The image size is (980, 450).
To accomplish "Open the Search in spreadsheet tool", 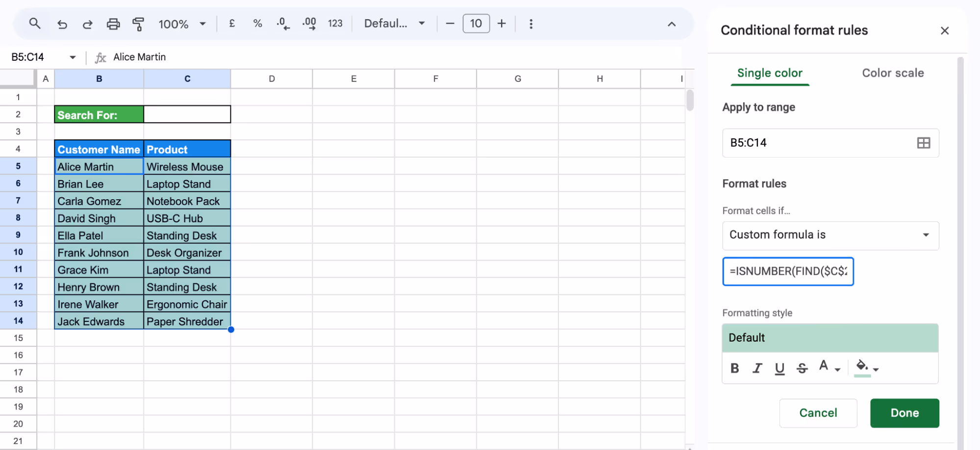I will tap(35, 23).
